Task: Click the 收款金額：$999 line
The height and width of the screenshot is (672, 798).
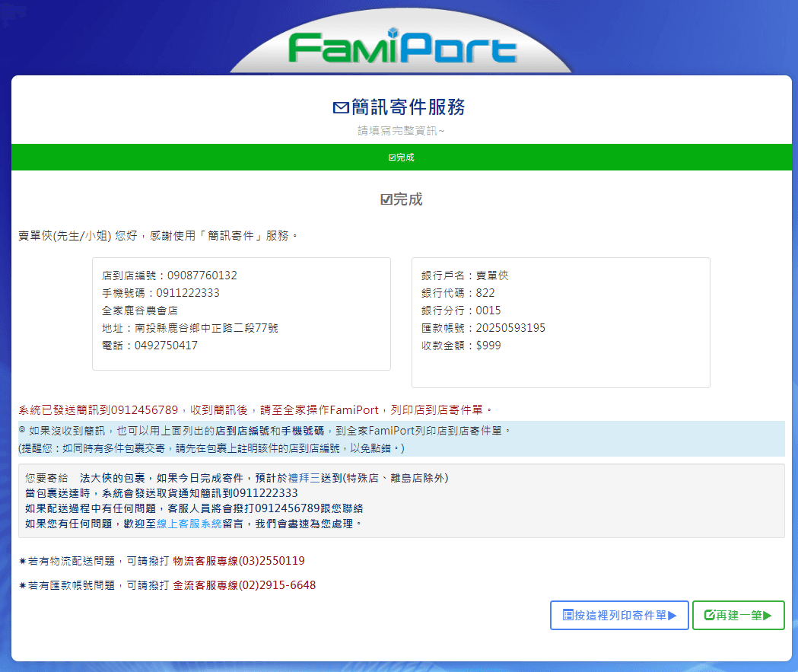Action: (x=461, y=346)
